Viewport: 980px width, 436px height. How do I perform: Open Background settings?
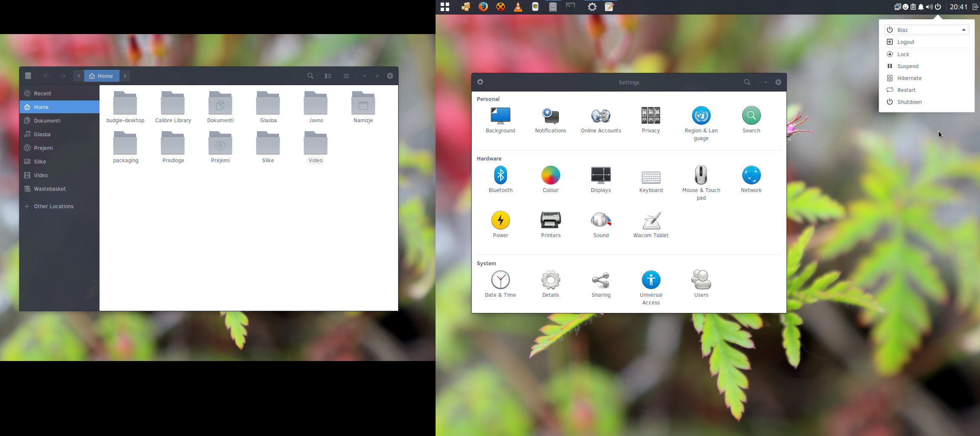501,120
